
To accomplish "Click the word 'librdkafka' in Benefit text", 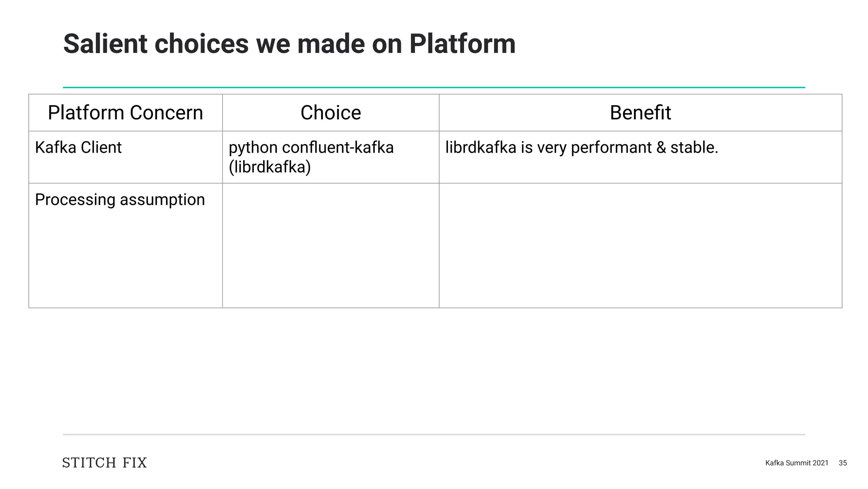I will [x=481, y=148].
